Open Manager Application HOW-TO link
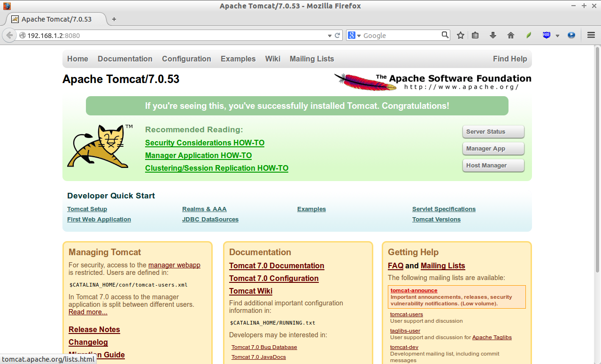 198,155
